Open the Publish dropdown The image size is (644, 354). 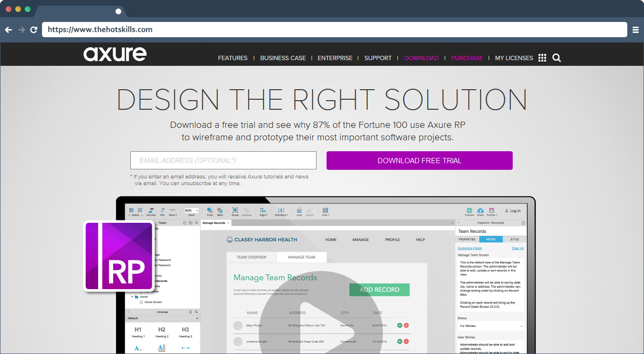492,212
